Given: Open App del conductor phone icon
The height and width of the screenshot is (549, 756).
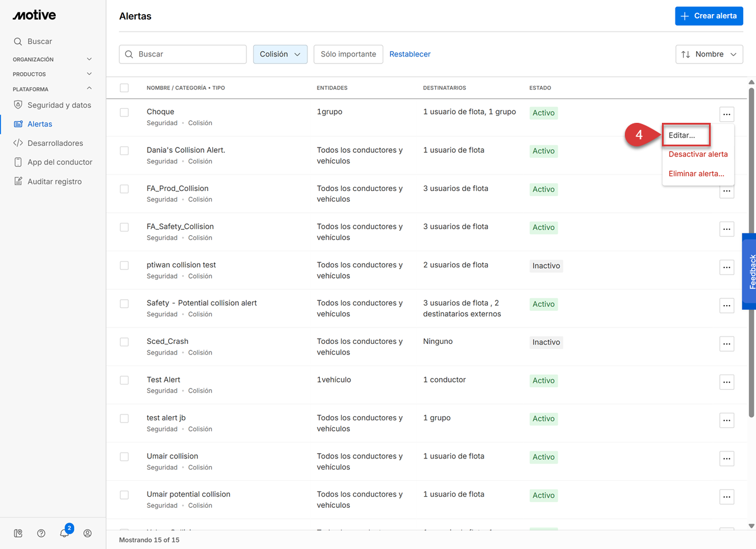Looking at the screenshot, I should (x=18, y=162).
